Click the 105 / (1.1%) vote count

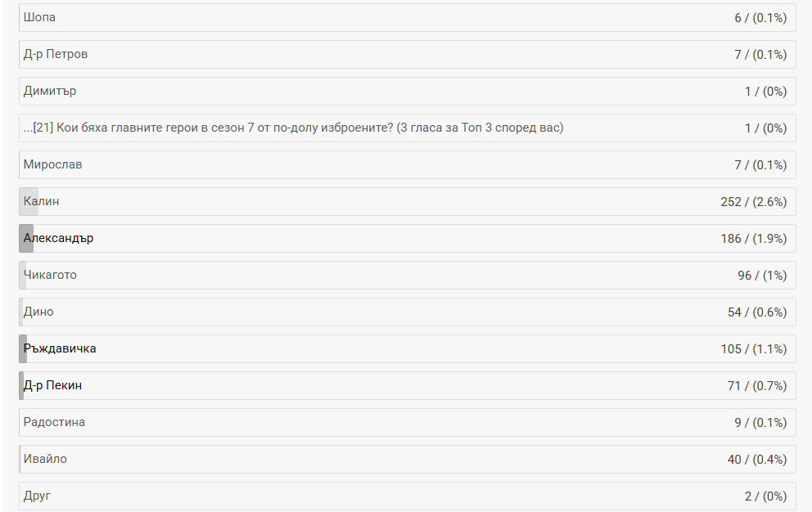coord(753,349)
